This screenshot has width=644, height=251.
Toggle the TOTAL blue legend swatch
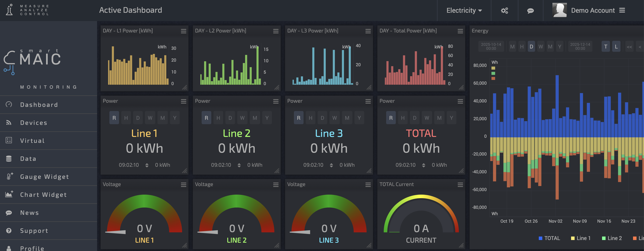point(540,238)
